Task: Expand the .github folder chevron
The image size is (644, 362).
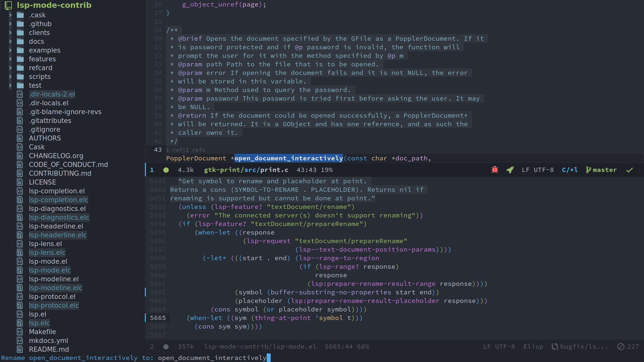Action: (10, 24)
